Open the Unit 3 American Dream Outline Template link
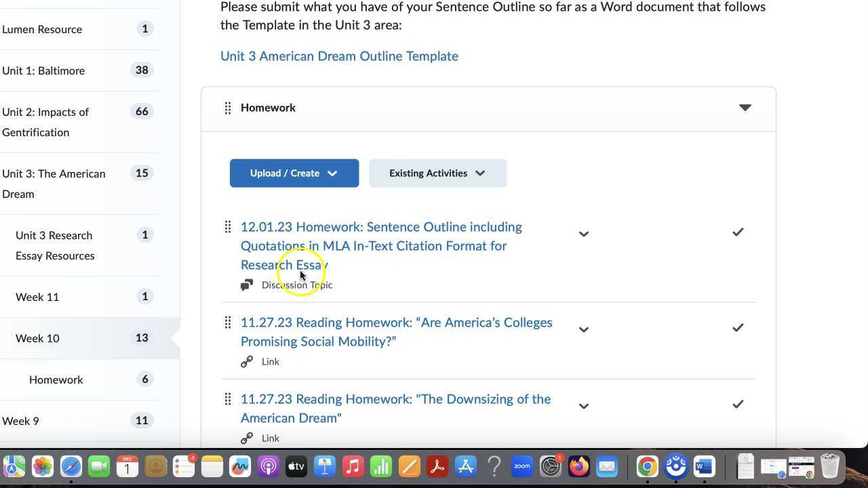Image resolution: width=868 pixels, height=488 pixels. (339, 56)
